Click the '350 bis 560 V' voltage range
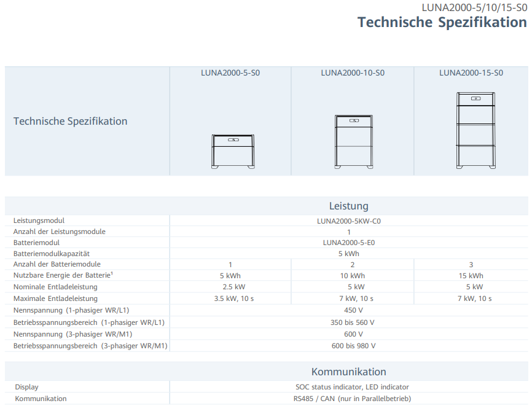The image size is (532, 406). 348,322
